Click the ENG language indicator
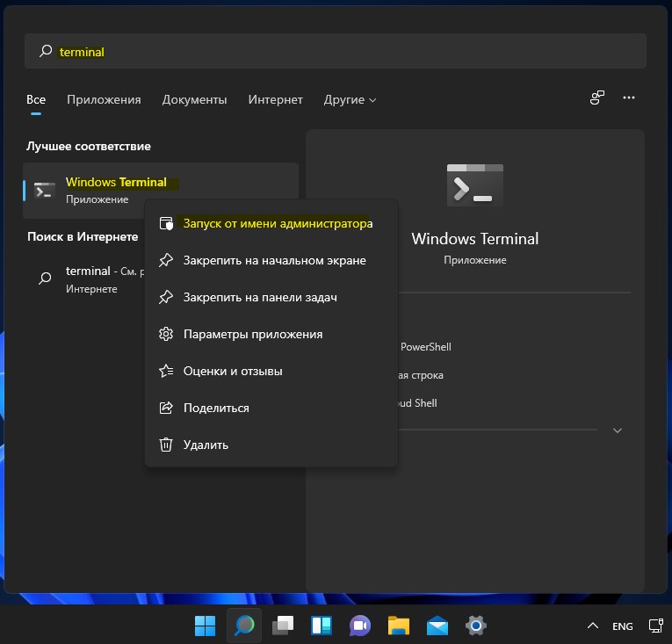 (622, 626)
